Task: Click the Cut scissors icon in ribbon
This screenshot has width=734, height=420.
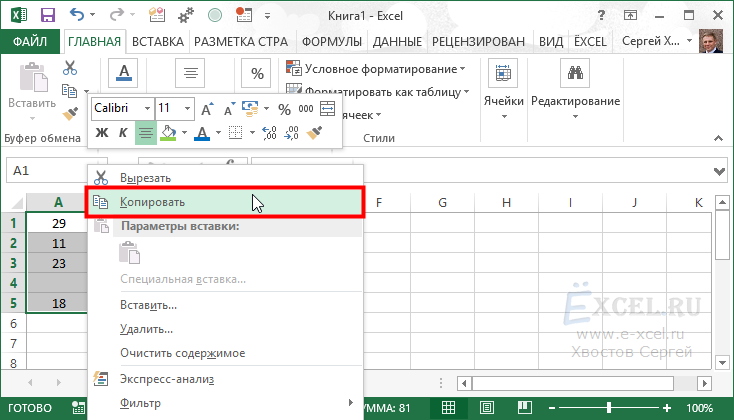Action: click(x=70, y=68)
